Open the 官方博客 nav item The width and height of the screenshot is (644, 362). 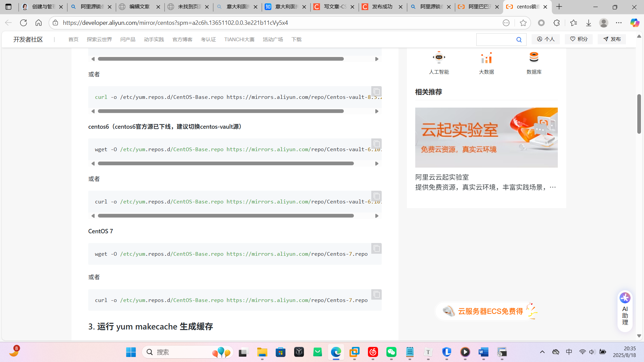tap(182, 40)
